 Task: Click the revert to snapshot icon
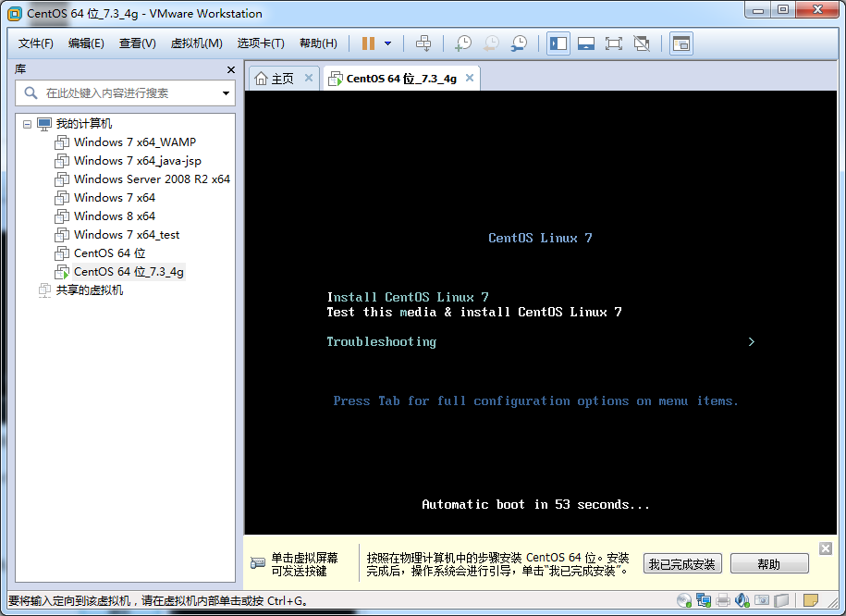(491, 43)
